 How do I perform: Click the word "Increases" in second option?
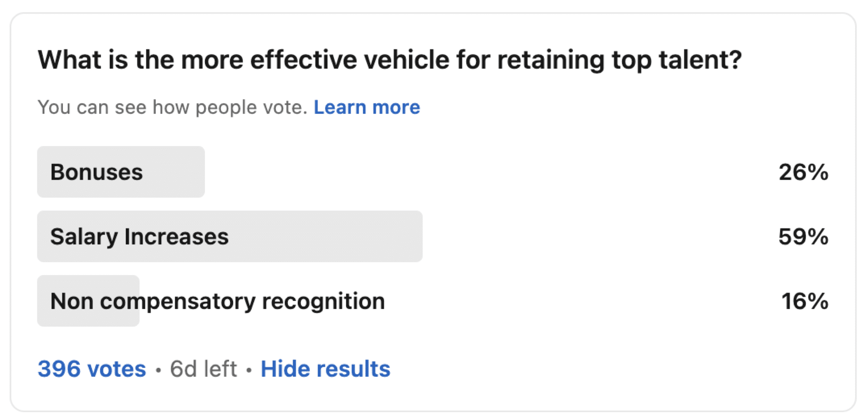[x=176, y=237]
